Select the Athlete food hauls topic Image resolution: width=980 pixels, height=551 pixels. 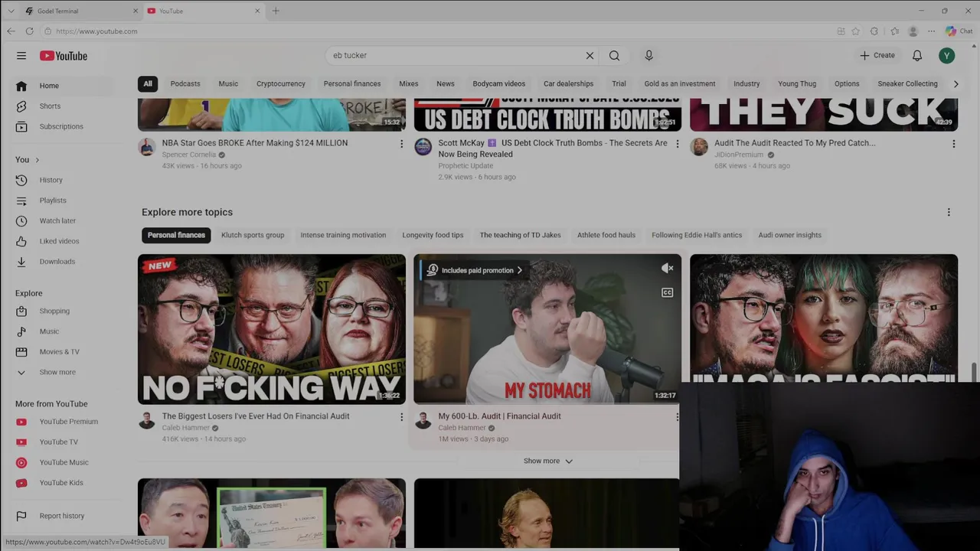tap(606, 235)
